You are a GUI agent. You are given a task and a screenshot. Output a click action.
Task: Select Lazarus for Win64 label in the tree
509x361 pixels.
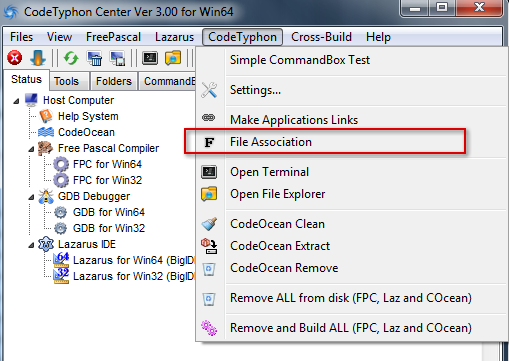(x=134, y=260)
